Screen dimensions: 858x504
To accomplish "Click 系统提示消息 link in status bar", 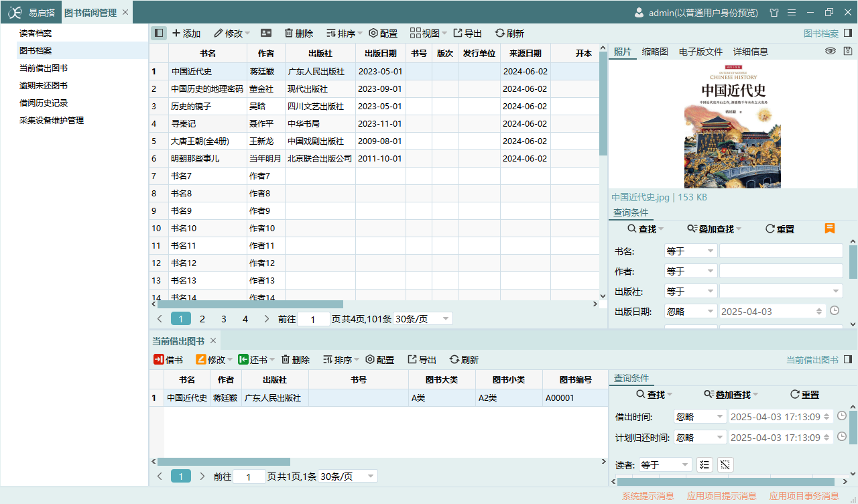I will pos(648,496).
